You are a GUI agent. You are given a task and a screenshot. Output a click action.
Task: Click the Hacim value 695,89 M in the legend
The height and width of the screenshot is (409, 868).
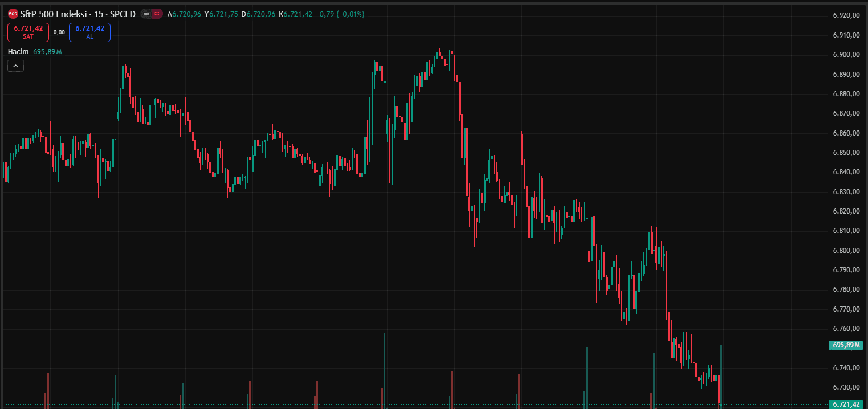point(47,52)
